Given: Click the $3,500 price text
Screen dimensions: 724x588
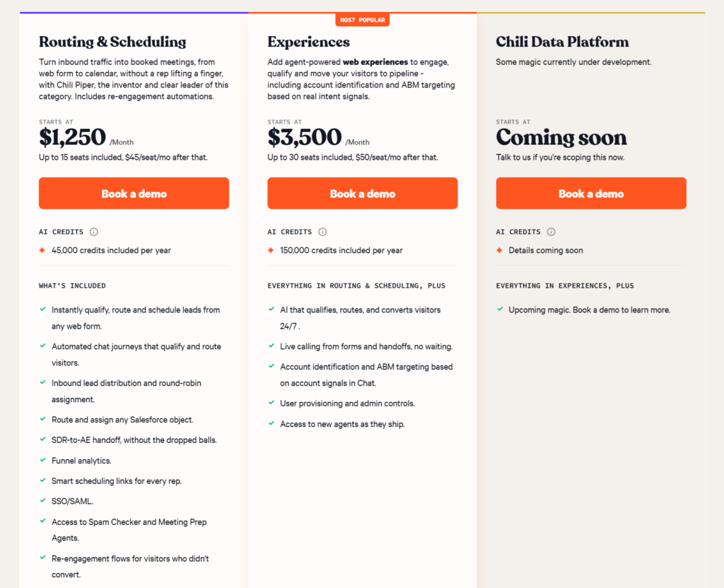Looking at the screenshot, I should tap(304, 137).
